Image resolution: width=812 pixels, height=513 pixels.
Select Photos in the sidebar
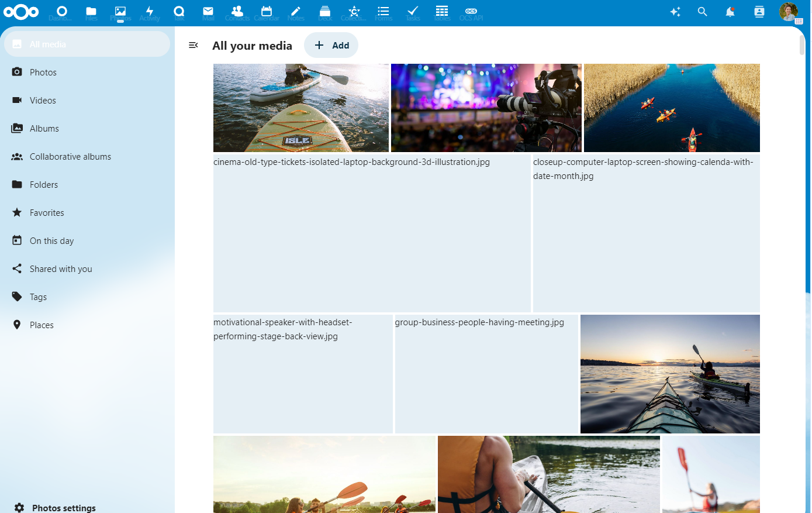(x=43, y=72)
